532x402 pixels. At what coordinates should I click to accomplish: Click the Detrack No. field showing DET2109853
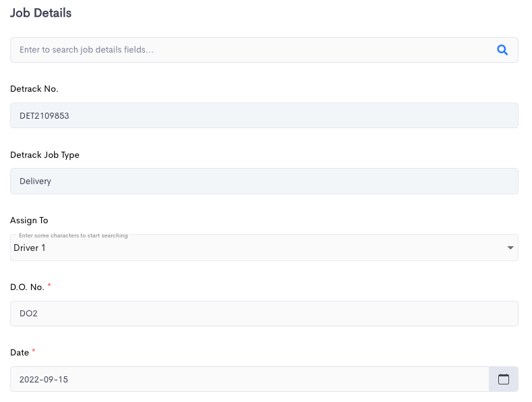point(264,115)
